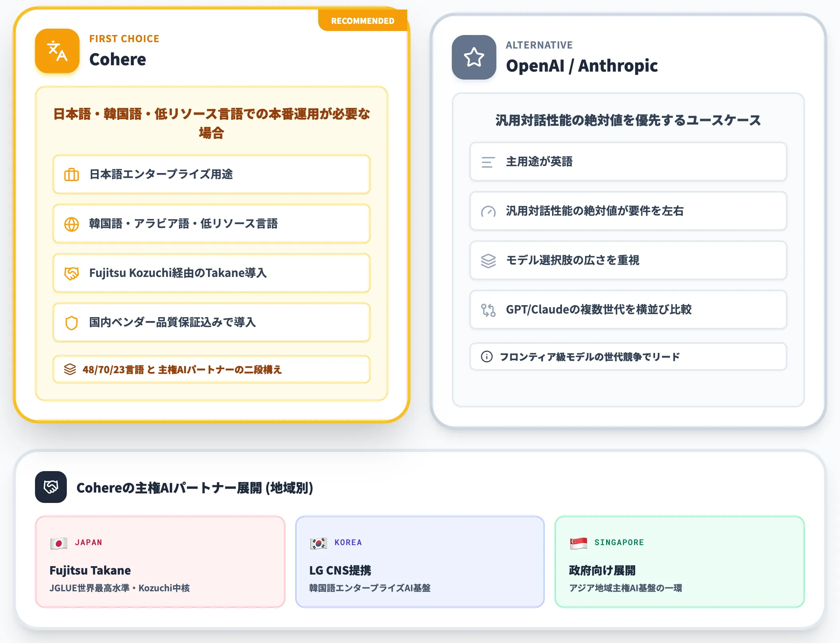Click the handshake icon in Fujitsu Kozuchi row
The width and height of the screenshot is (840, 643).
(x=72, y=273)
